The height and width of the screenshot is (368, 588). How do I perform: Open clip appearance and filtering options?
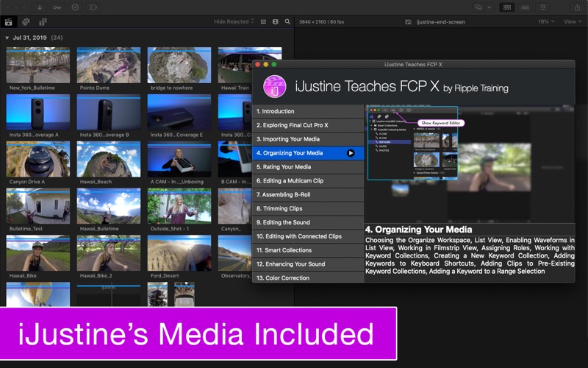pyautogui.click(x=275, y=22)
